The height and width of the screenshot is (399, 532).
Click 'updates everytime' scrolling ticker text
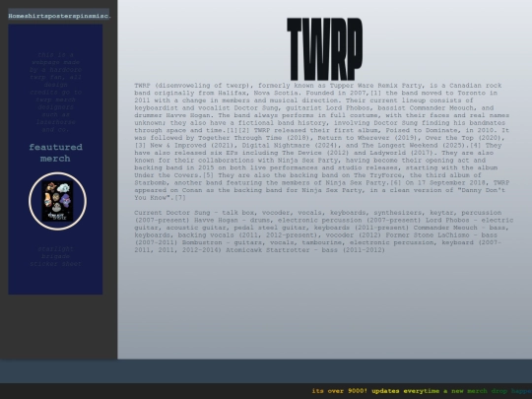pos(405,391)
